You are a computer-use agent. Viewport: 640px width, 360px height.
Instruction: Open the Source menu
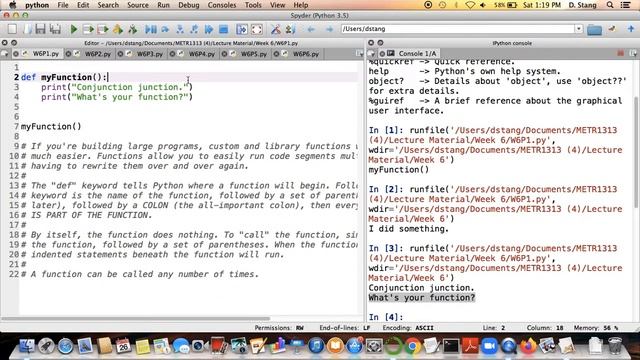tap(138, 5)
